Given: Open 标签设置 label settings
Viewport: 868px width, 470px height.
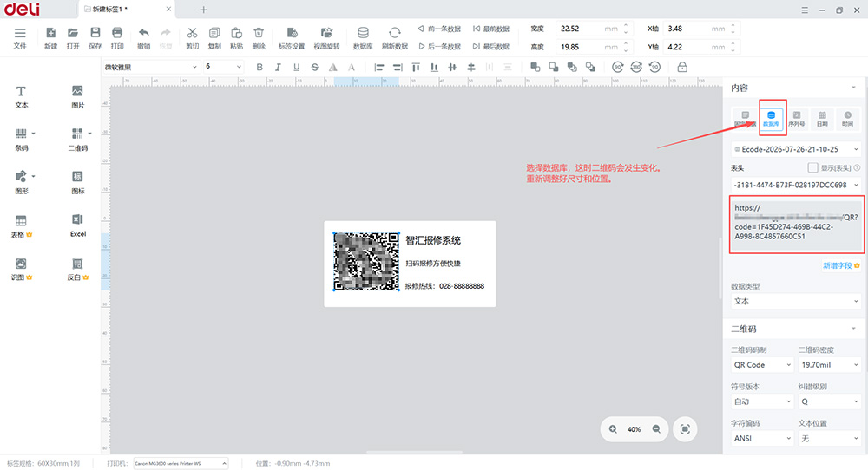Looking at the screenshot, I should coord(292,38).
